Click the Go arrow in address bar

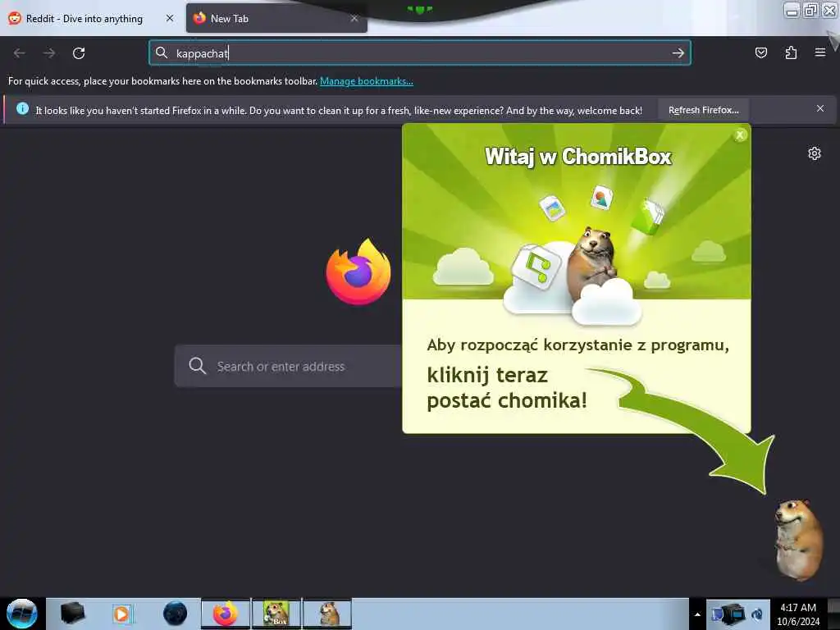coord(678,53)
